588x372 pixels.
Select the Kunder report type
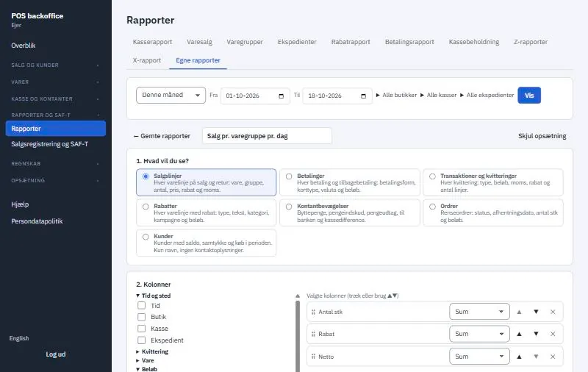[207, 243]
